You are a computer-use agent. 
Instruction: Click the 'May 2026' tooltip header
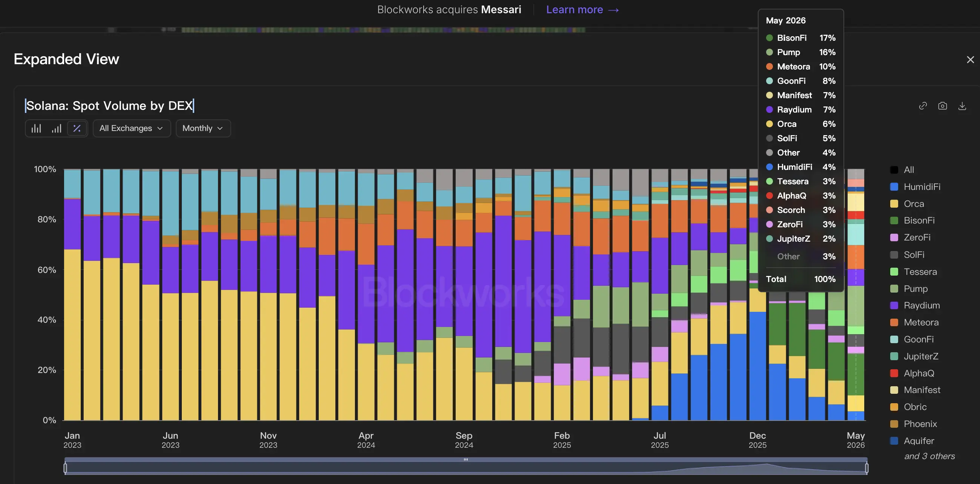pos(786,20)
